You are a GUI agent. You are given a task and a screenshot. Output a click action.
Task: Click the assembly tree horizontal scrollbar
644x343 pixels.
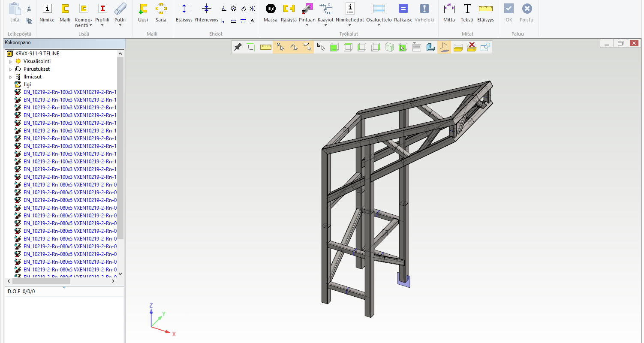tap(60, 281)
